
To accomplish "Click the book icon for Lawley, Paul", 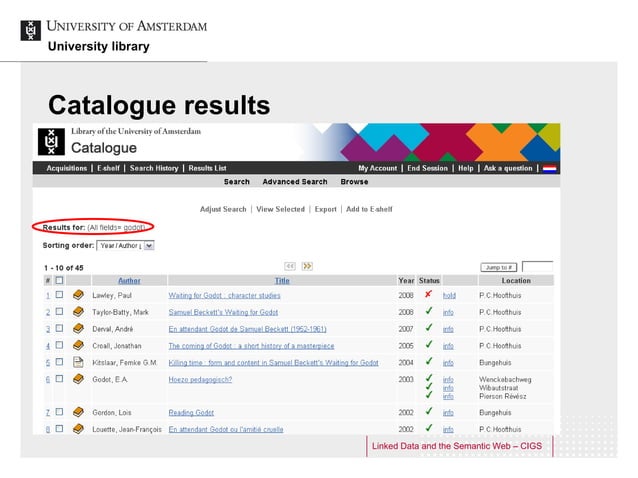I will (x=79, y=296).
